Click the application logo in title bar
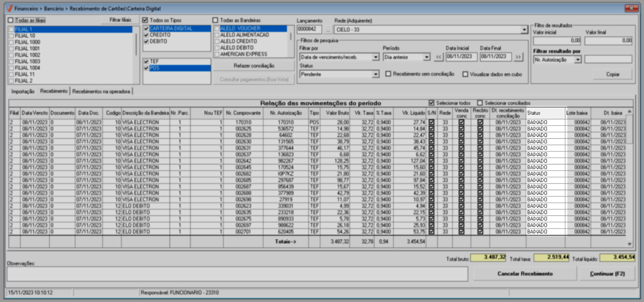The image size is (644, 302). pyautogui.click(x=9, y=8)
